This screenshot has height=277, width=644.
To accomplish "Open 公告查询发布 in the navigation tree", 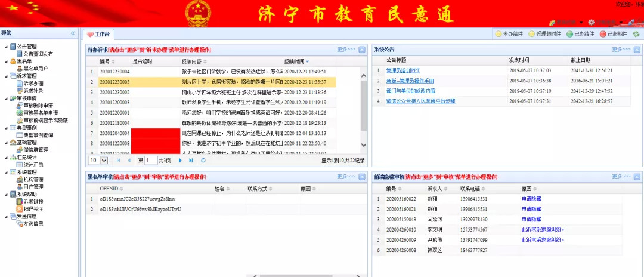I will point(38,54).
